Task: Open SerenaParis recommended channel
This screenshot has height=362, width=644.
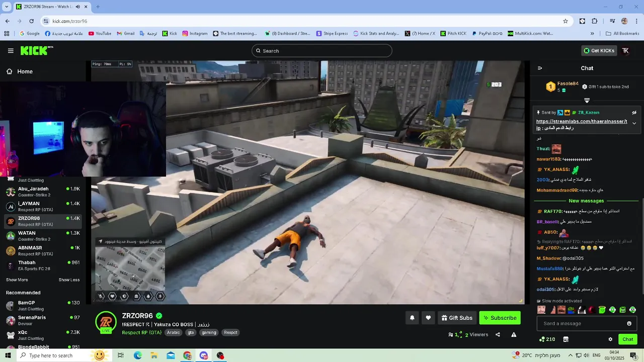Action: (43, 320)
